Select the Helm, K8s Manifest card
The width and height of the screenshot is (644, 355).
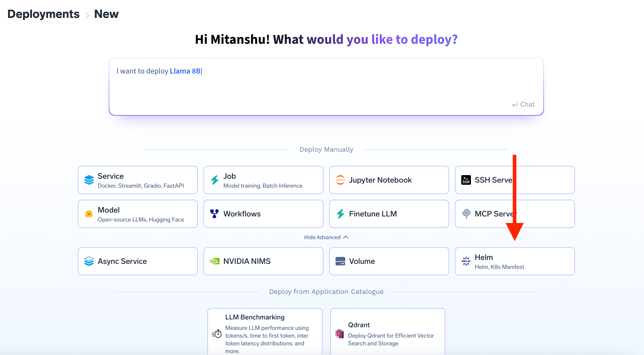pyautogui.click(x=515, y=261)
